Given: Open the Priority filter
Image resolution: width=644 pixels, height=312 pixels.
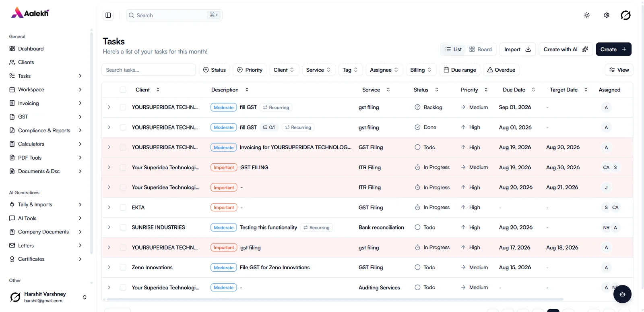Looking at the screenshot, I should click(250, 70).
